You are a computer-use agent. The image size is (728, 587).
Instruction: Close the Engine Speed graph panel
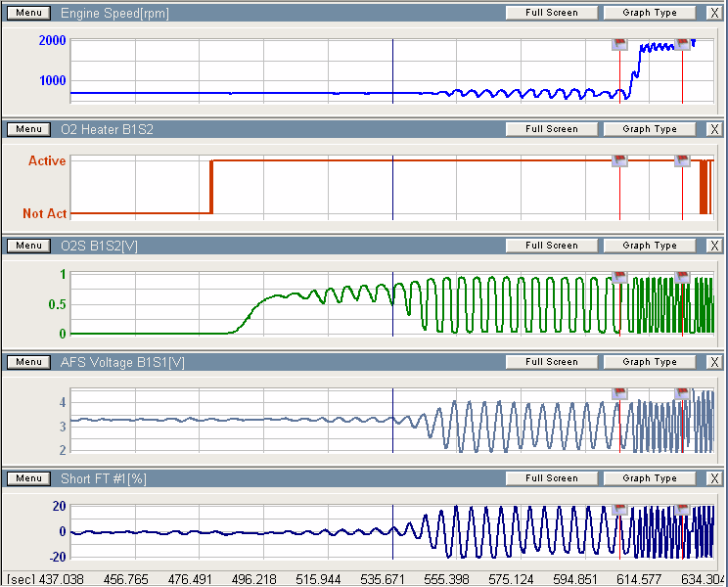(x=714, y=13)
